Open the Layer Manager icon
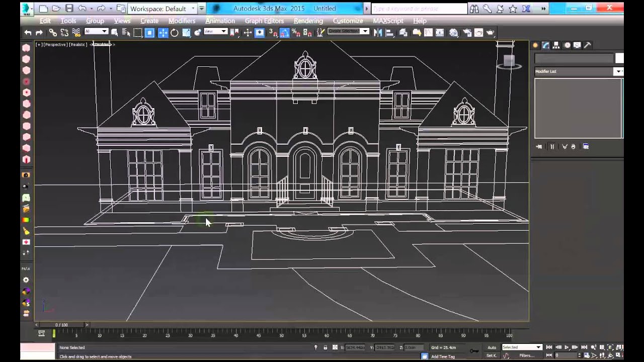Image resolution: width=644 pixels, height=362 pixels. click(403, 33)
